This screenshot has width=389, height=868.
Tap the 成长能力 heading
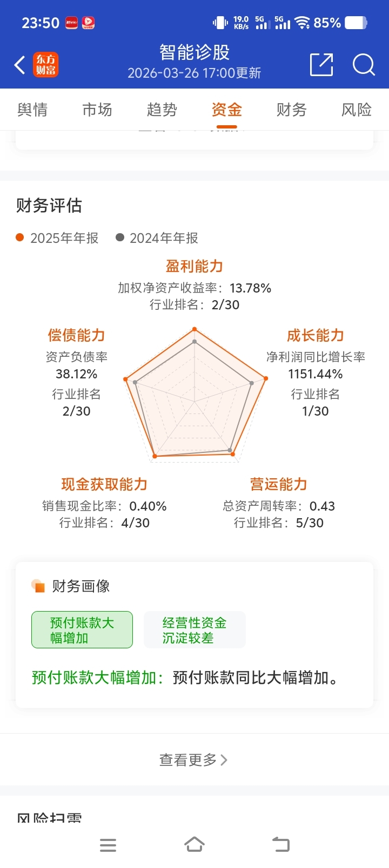(316, 335)
